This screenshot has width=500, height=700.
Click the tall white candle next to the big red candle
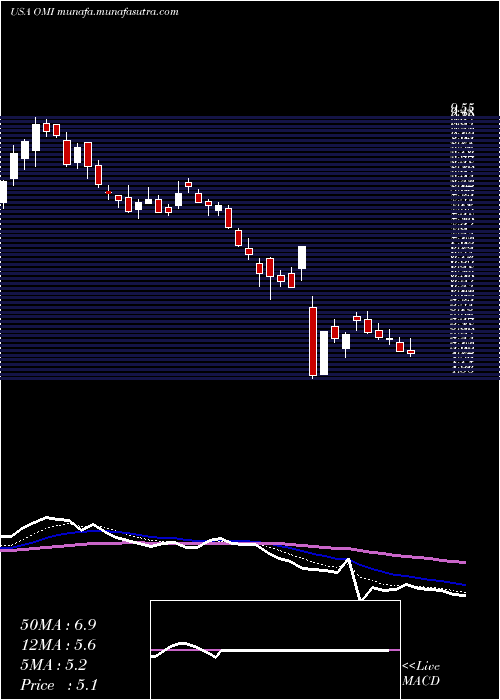[324, 353]
